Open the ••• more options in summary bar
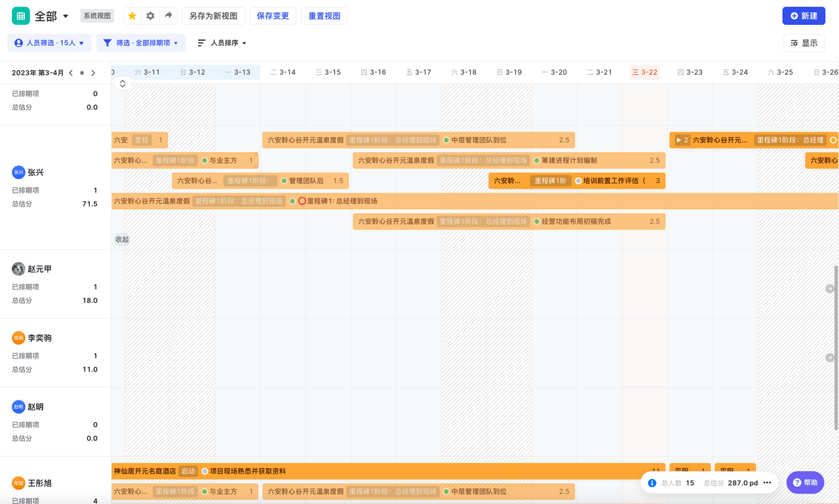This screenshot has width=839, height=504. [x=768, y=483]
